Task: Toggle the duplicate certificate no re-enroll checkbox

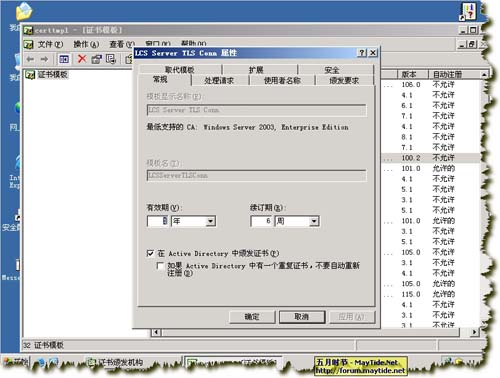Action: pyautogui.click(x=160, y=266)
